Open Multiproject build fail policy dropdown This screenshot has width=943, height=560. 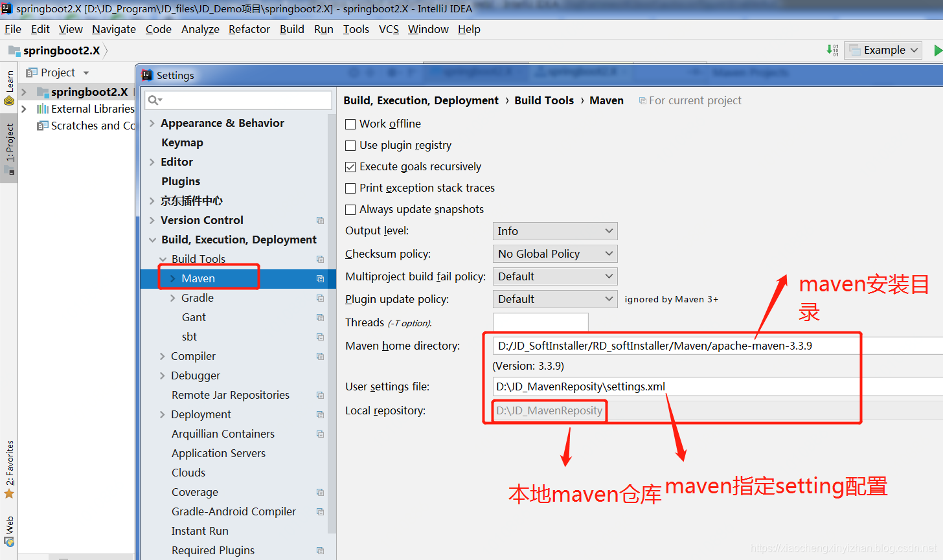pos(555,276)
